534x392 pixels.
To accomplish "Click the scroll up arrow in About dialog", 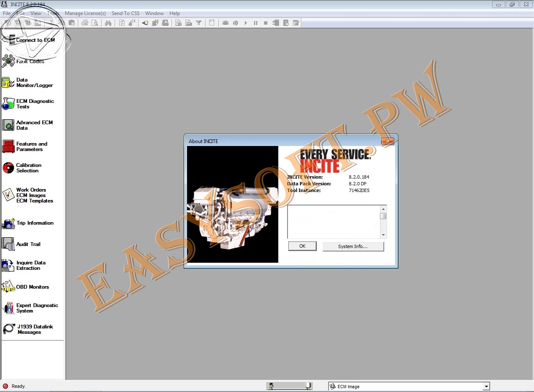I will click(383, 209).
